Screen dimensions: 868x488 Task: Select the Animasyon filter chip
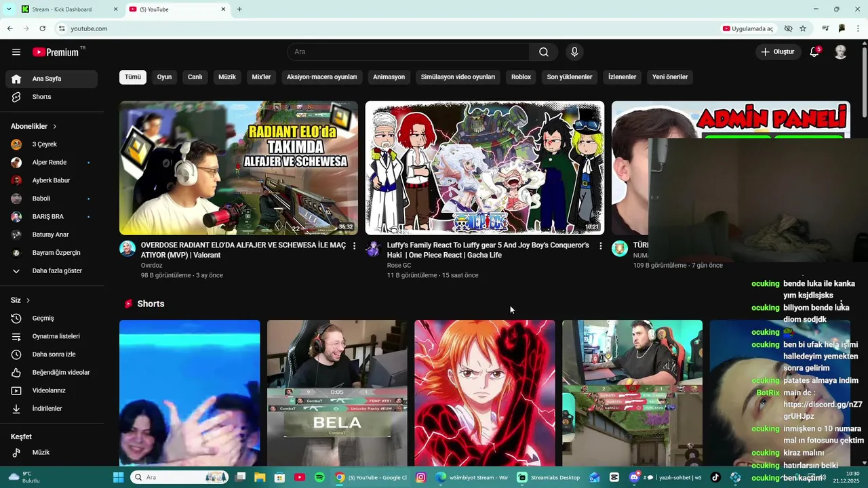389,77
